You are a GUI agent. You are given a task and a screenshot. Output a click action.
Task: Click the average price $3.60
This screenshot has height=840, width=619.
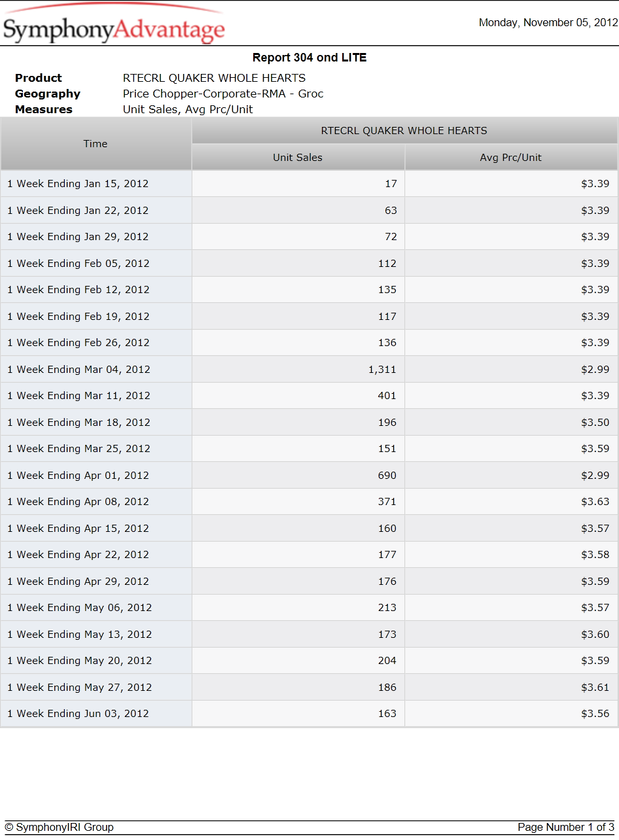click(595, 635)
